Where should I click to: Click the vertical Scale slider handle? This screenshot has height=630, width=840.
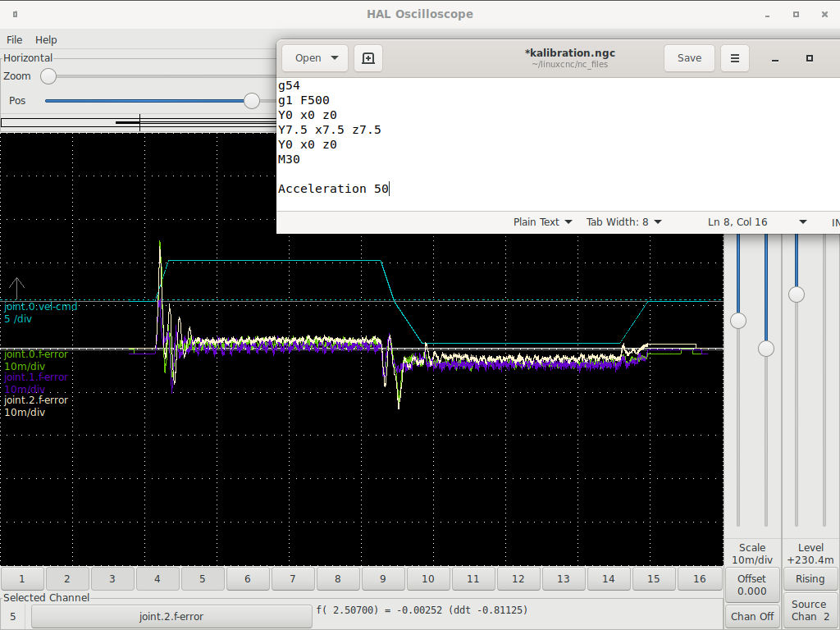coord(738,321)
